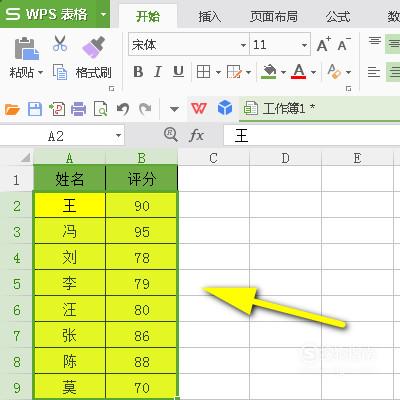This screenshot has height=400, width=400.
Task: Click the fx insert function icon
Action: pyautogui.click(x=196, y=136)
